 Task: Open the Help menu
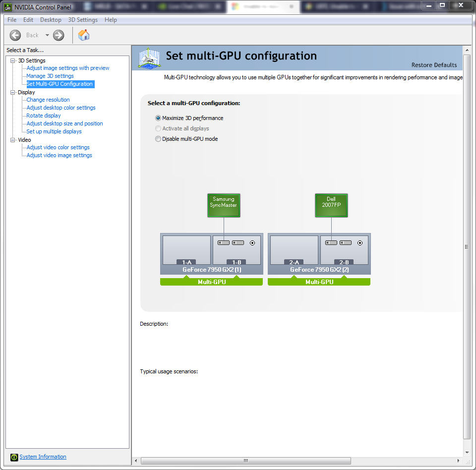[111, 20]
